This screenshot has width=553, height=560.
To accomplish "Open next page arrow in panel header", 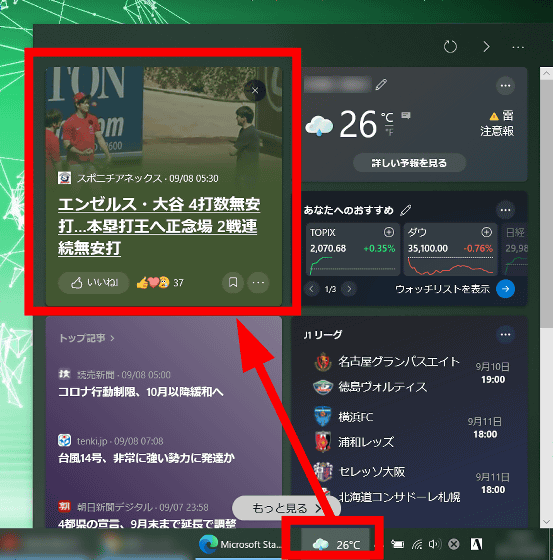I will click(x=486, y=47).
